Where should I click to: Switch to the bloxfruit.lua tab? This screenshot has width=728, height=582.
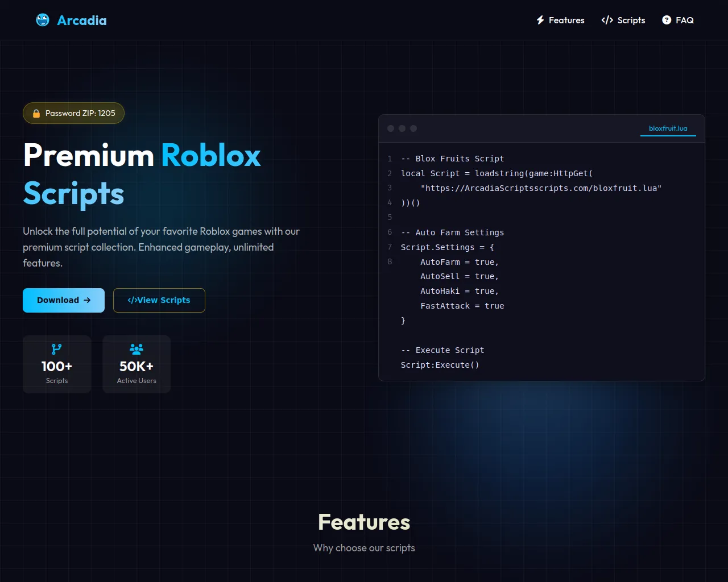668,128
